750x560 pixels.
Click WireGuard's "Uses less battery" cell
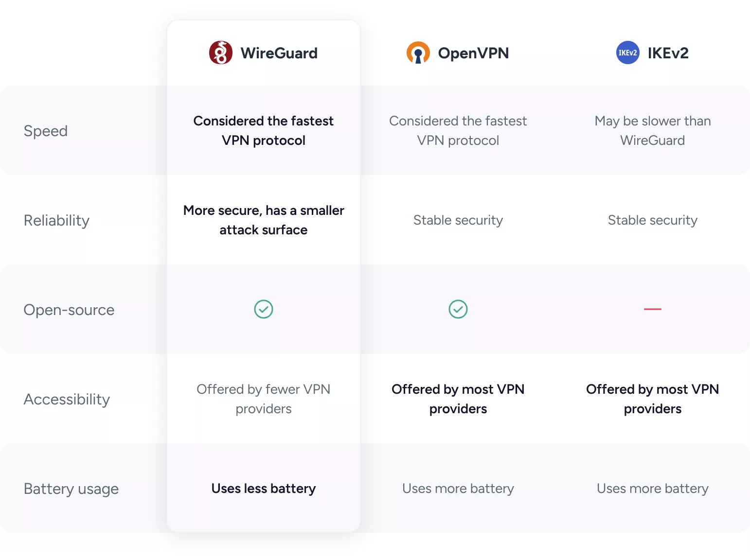(x=264, y=489)
